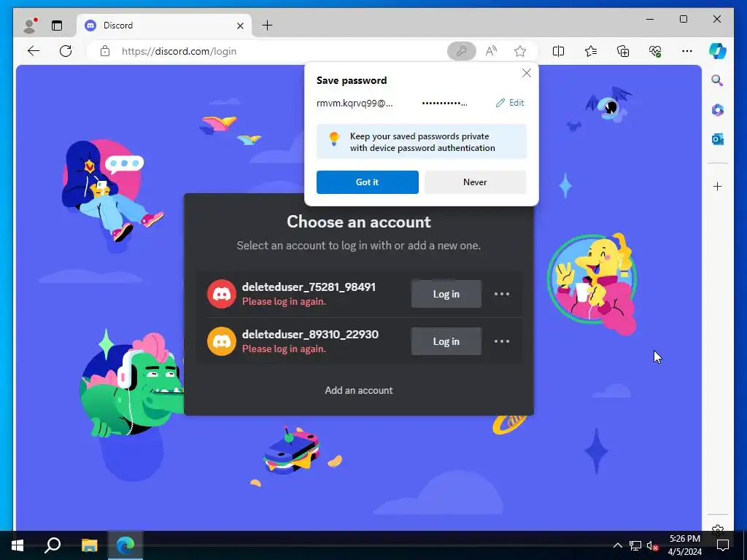
Task: Open Outlook in the sidebar
Action: coord(718,139)
